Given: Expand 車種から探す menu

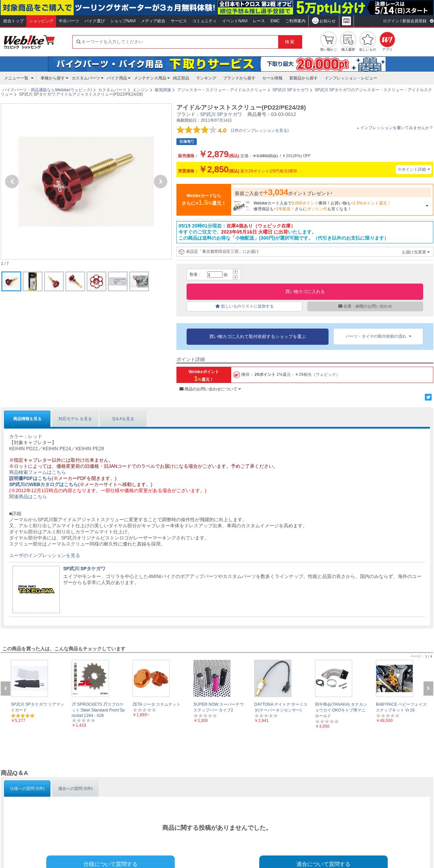Looking at the screenshot, I should 54,78.
